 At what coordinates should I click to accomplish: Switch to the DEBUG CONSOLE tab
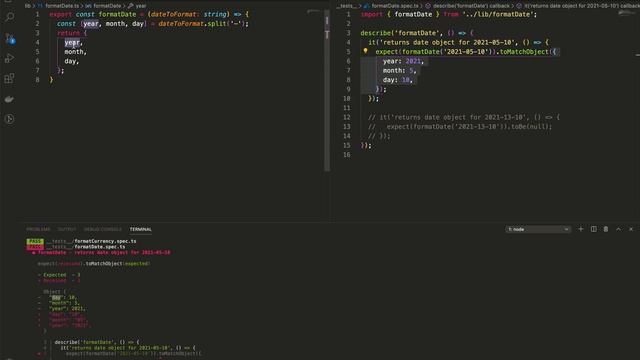[x=103, y=229]
